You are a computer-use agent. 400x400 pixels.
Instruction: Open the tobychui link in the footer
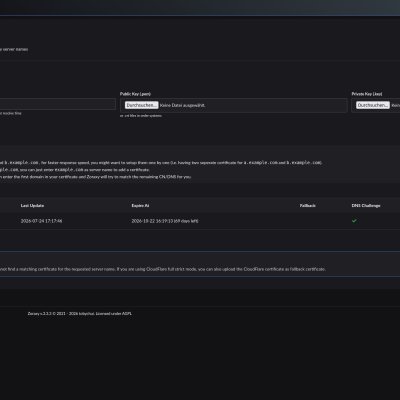87,314
